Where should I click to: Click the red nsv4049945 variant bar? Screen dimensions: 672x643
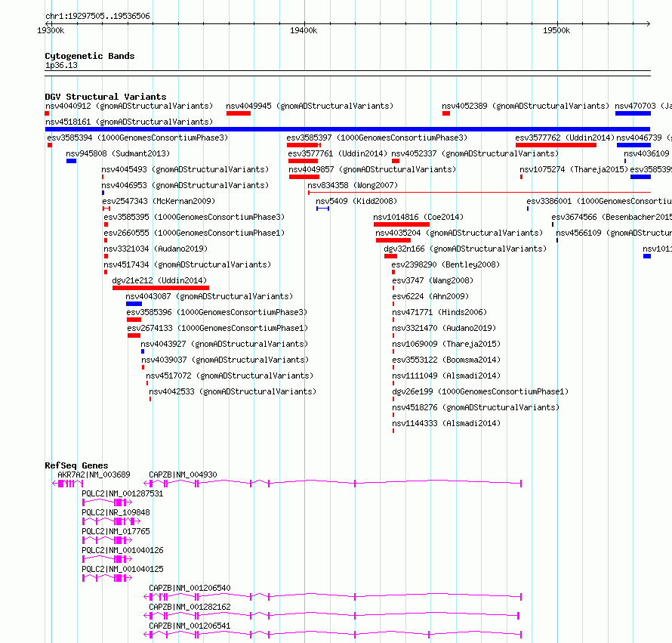click(x=239, y=113)
